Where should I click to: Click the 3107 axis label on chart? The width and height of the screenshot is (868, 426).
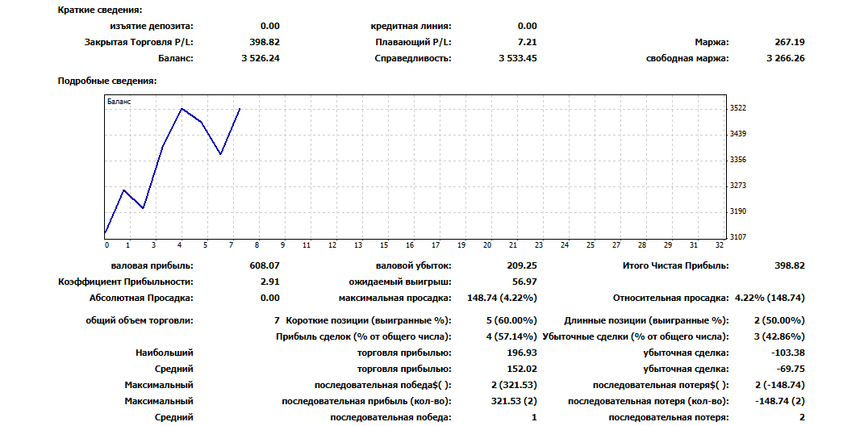tap(740, 237)
